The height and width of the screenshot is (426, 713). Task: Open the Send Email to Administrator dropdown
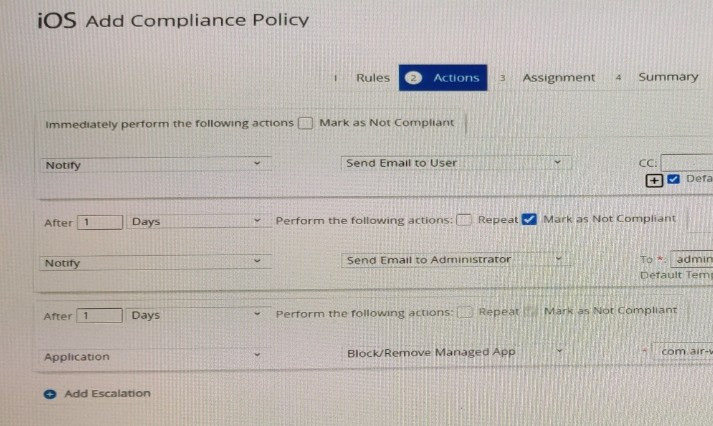coord(456,260)
